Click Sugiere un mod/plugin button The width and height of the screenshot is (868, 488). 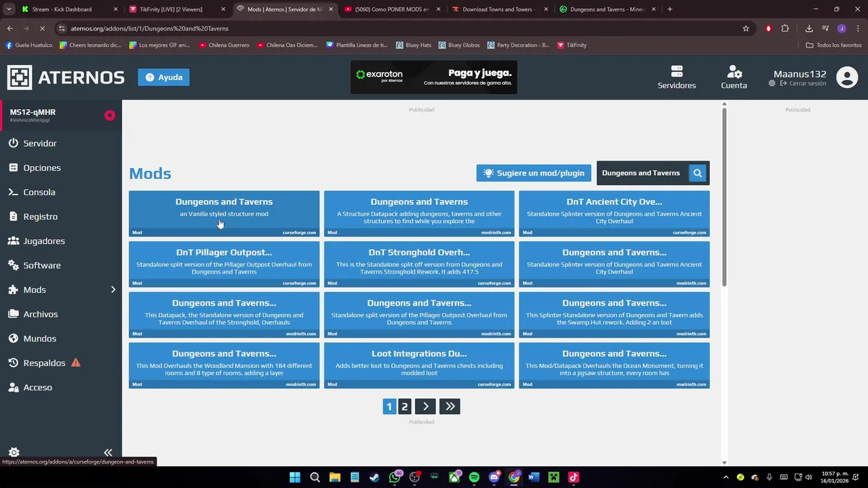[x=534, y=173]
